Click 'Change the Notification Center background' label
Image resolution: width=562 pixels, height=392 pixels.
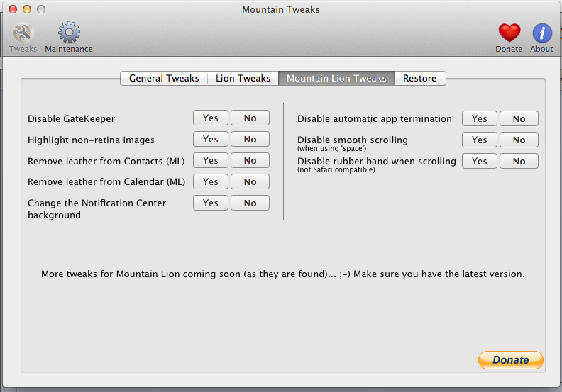point(97,208)
